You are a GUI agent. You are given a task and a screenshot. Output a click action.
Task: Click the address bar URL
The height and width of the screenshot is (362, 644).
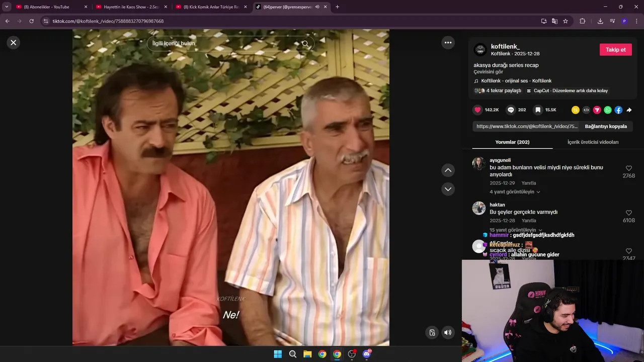pyautogui.click(x=108, y=21)
